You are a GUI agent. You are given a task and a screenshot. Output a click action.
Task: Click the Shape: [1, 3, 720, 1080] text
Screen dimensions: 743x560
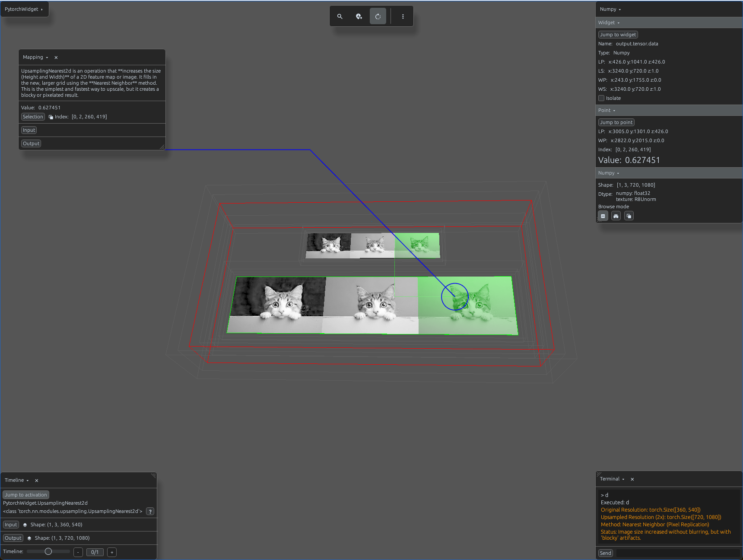[x=626, y=185]
